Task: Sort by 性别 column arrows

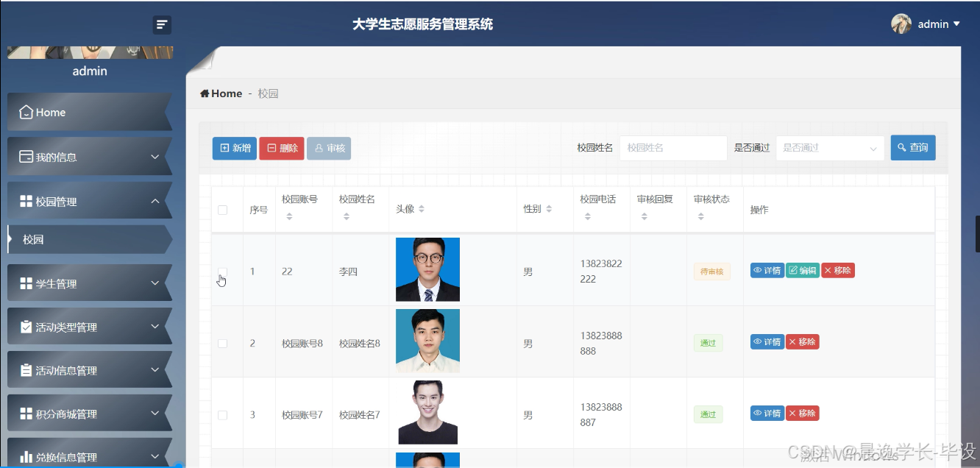Action: pos(549,209)
